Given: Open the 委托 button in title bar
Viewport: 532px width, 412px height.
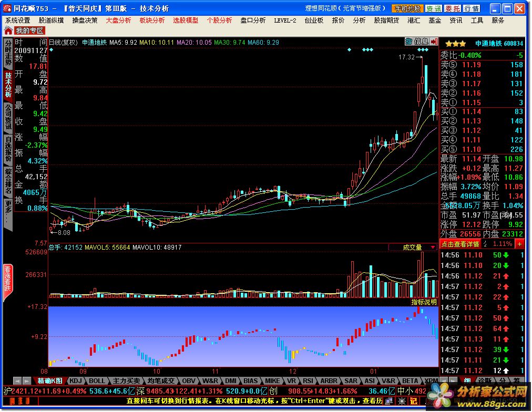Looking at the screenshot, I should tap(453, 8).
